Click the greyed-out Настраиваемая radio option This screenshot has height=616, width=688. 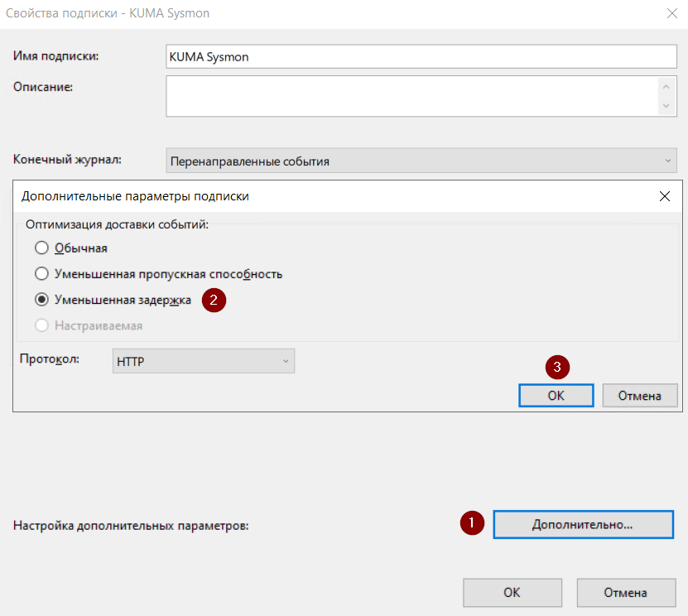click(x=41, y=325)
